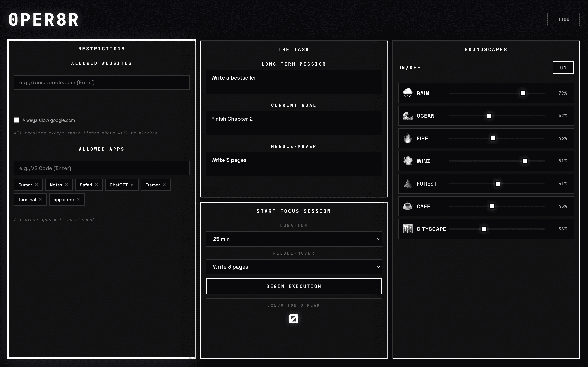Click the execution streak slash icon
Screen dimensions: 588x367
294,318
